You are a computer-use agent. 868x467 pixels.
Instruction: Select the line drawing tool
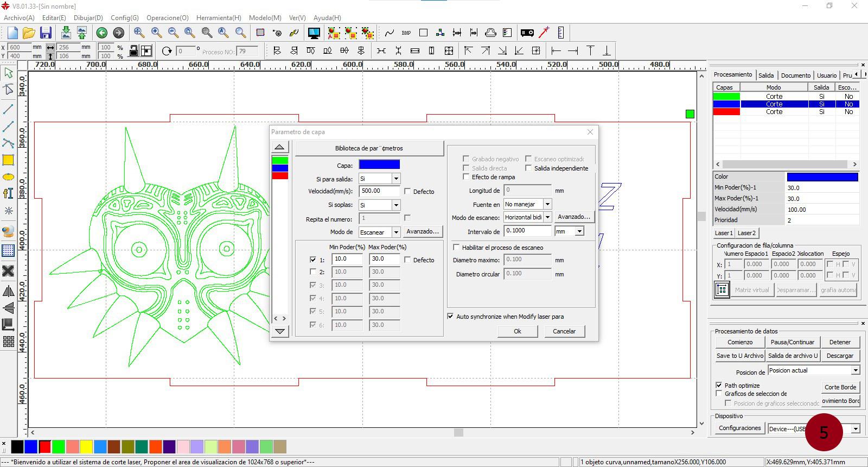point(8,109)
